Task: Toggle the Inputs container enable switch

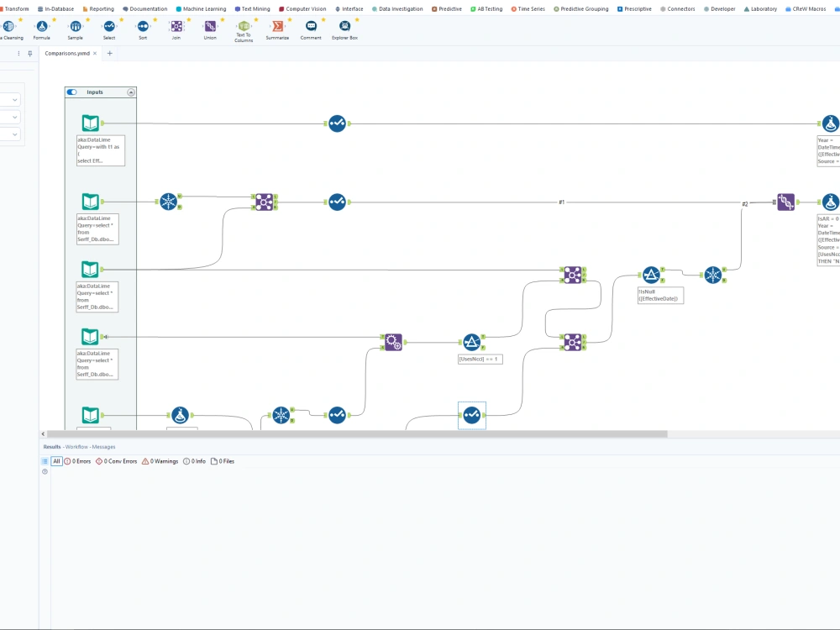Action: (71, 92)
